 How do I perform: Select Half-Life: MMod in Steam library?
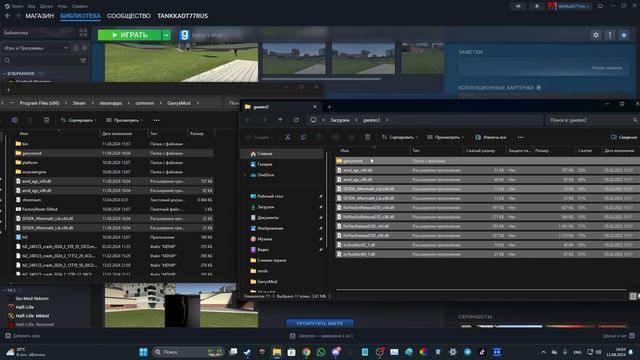[x=32, y=316]
